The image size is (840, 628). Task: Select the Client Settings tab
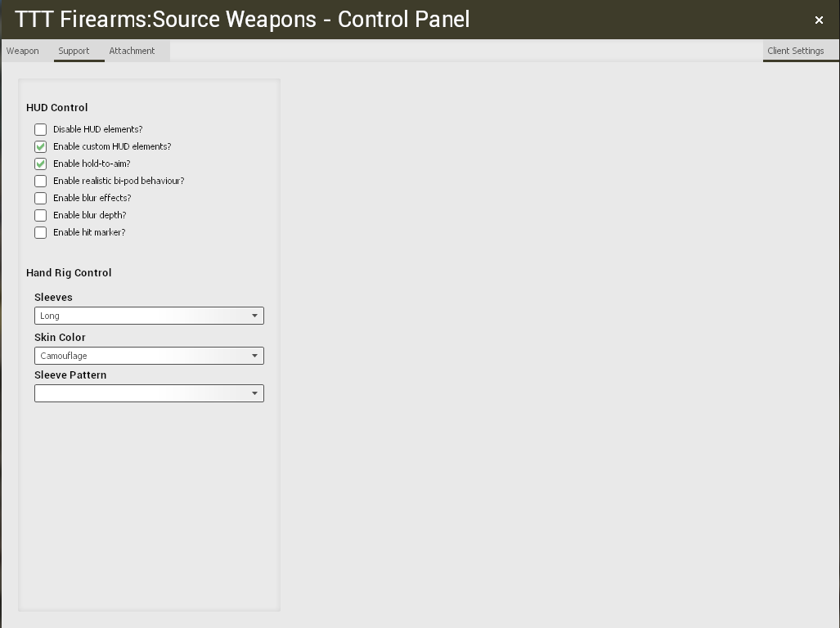pyautogui.click(x=796, y=51)
